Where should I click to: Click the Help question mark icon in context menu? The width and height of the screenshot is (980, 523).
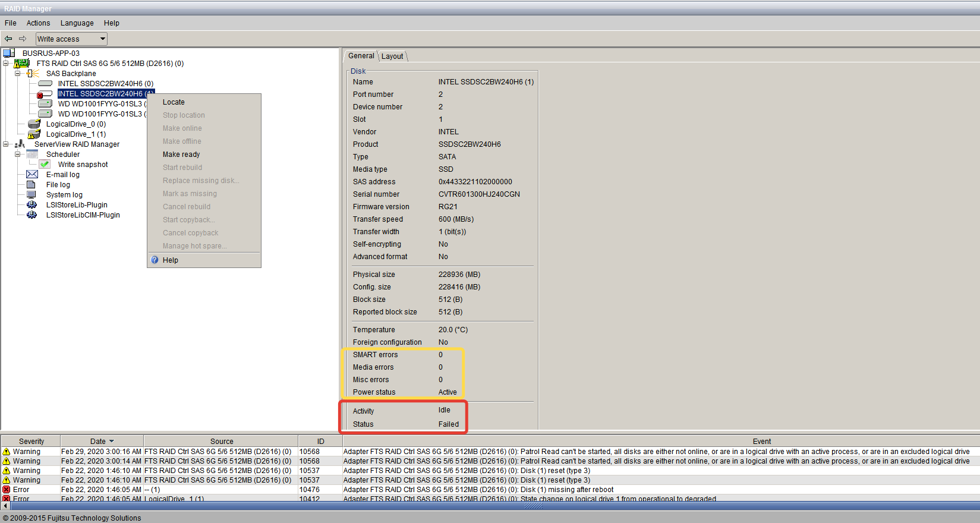click(x=155, y=260)
